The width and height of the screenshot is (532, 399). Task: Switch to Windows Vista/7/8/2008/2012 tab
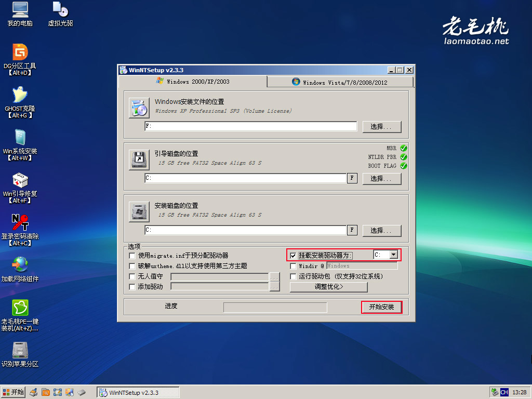[340, 83]
